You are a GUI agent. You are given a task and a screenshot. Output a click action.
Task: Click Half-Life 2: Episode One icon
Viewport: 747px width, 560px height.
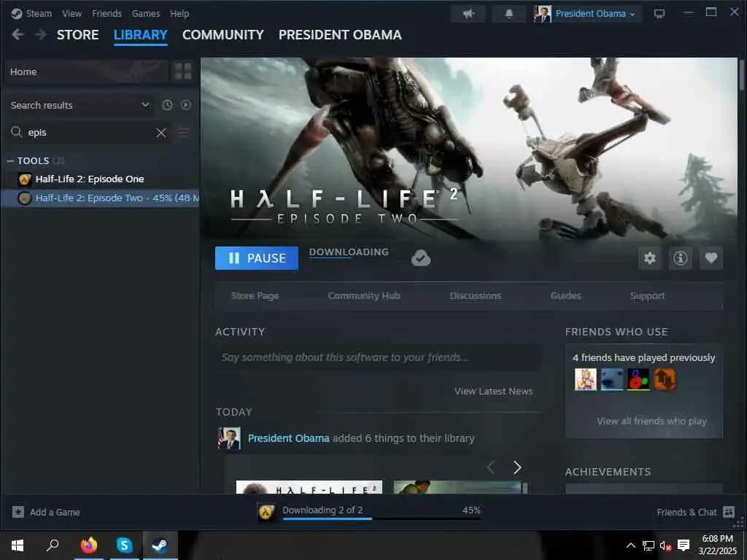pos(25,179)
